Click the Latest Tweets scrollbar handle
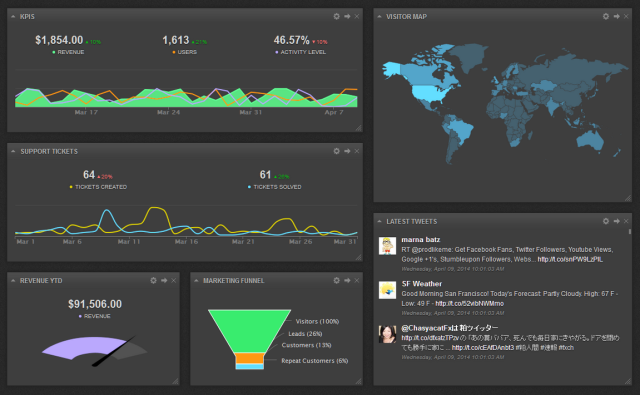 630,231
